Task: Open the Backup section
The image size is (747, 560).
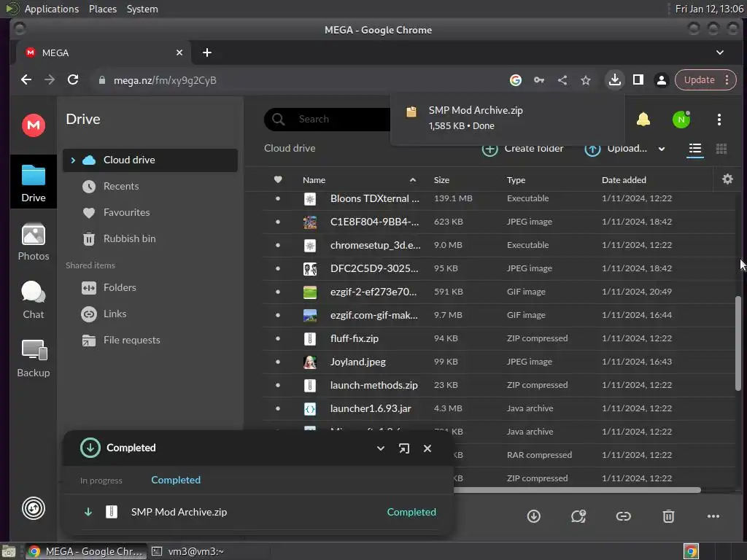Action: [x=34, y=359]
